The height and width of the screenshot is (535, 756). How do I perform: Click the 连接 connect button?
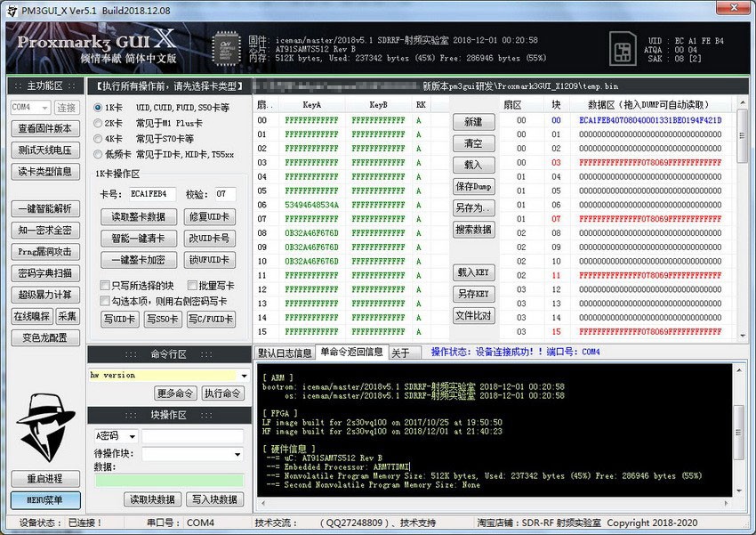[x=67, y=106]
